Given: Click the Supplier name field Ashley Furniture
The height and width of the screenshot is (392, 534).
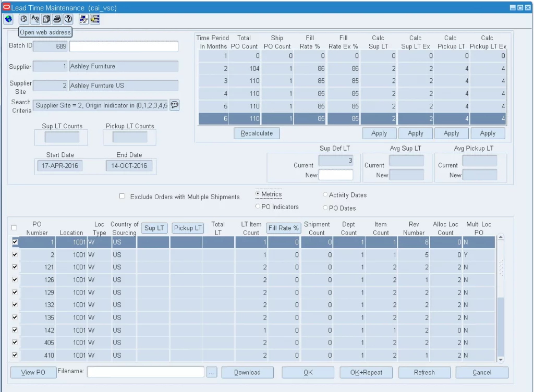Looking at the screenshot, I should click(x=124, y=66).
